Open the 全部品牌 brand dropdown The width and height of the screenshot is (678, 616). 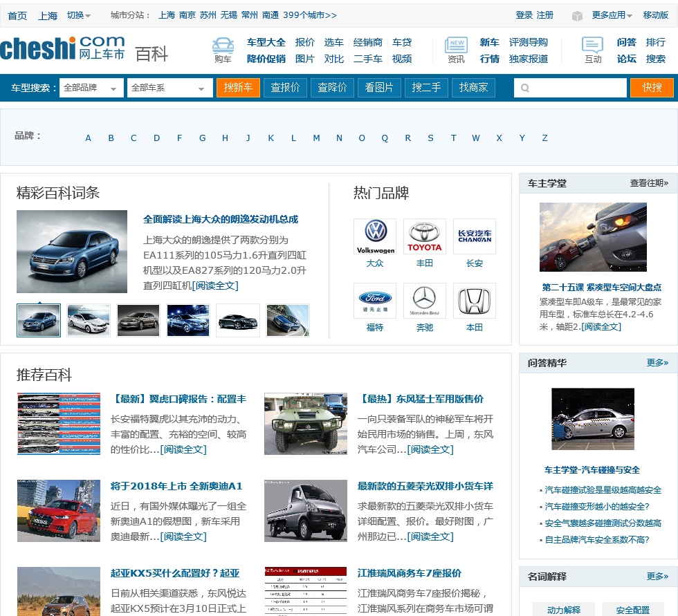tap(91, 88)
